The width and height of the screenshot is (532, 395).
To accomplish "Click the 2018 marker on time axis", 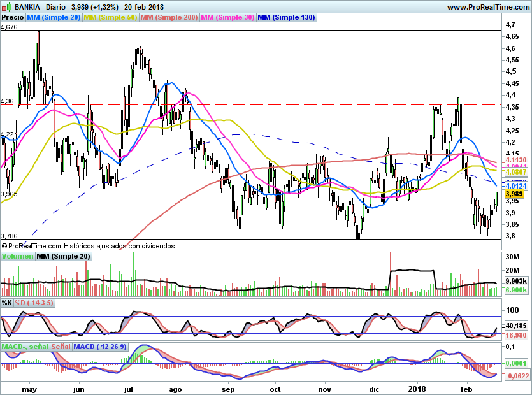I will point(418,388).
